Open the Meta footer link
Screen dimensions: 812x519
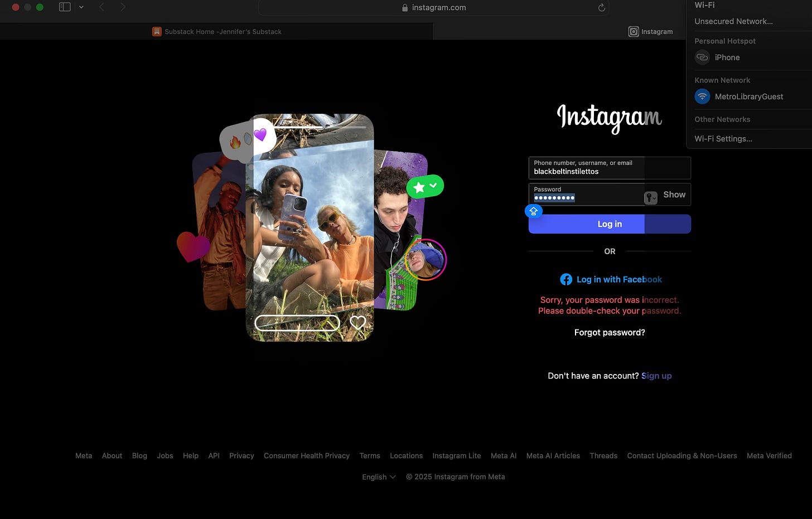[84, 455]
